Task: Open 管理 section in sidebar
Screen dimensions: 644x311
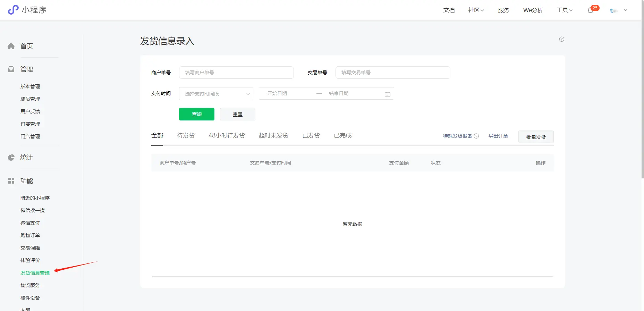Action: coord(27,69)
